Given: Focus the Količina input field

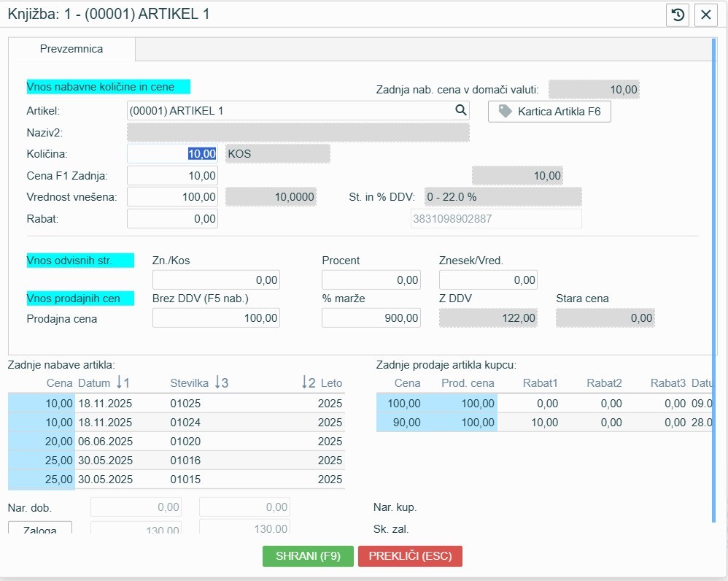Looking at the screenshot, I should point(172,154).
